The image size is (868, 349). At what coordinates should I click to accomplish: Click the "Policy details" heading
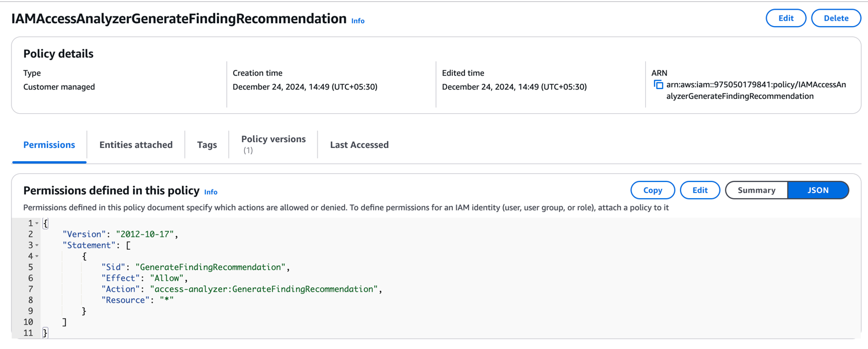point(58,54)
